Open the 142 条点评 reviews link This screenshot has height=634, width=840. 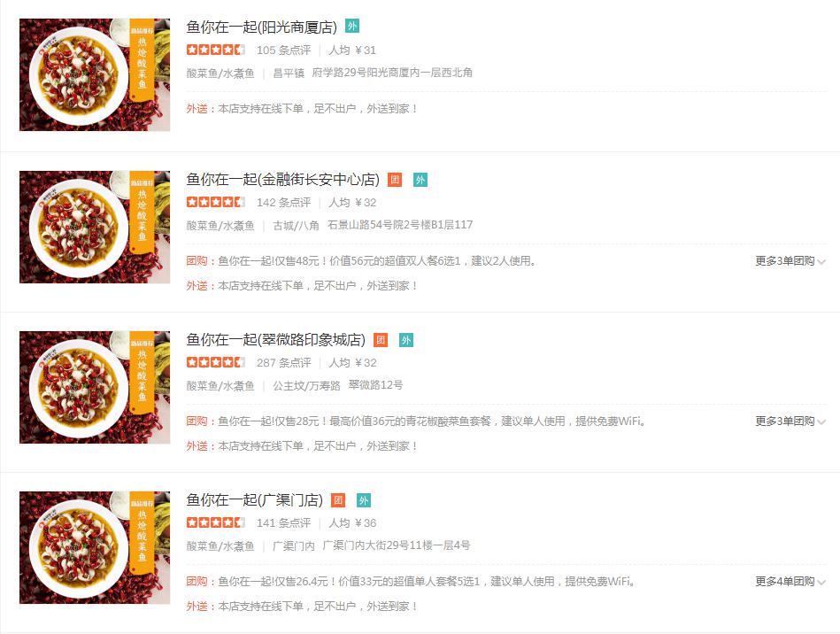[x=283, y=203]
